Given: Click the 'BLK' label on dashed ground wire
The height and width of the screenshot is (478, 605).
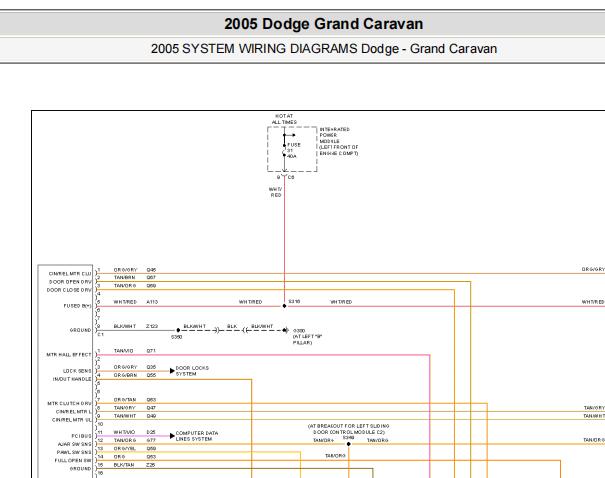Looking at the screenshot, I should pyautogui.click(x=232, y=326).
